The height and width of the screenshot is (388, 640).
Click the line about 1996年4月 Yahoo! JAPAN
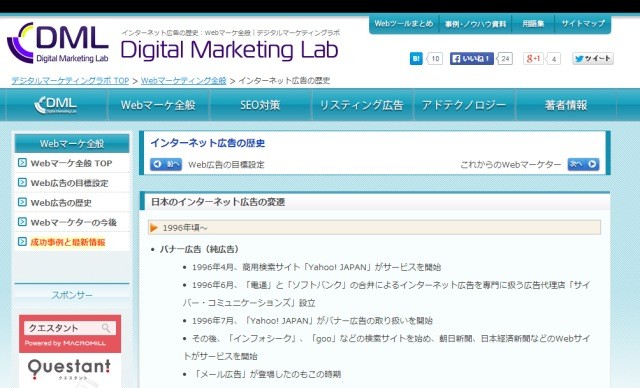click(x=316, y=267)
